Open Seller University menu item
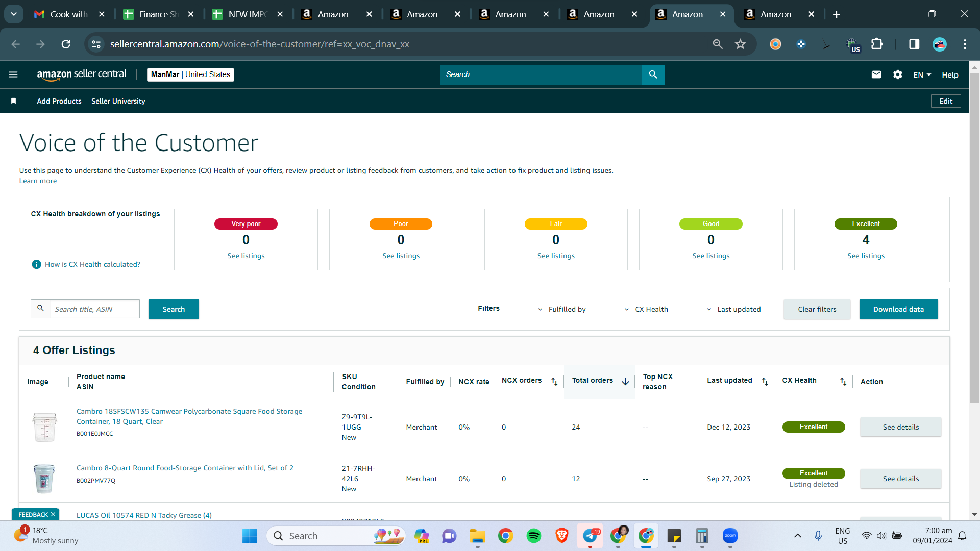980x551 pixels. 118,101
